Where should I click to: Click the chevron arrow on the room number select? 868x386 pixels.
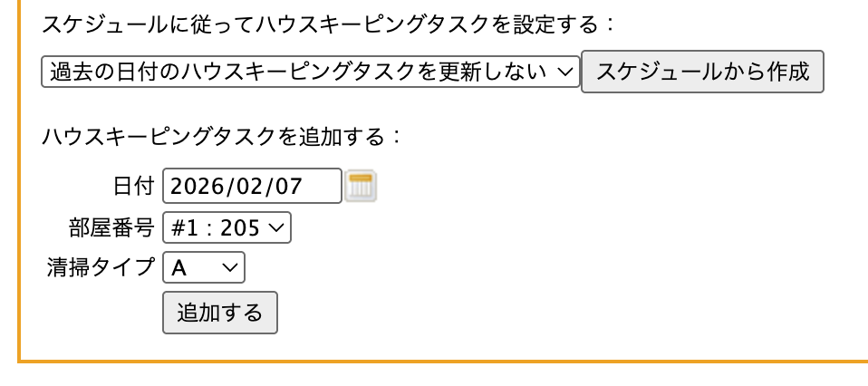[x=276, y=227]
